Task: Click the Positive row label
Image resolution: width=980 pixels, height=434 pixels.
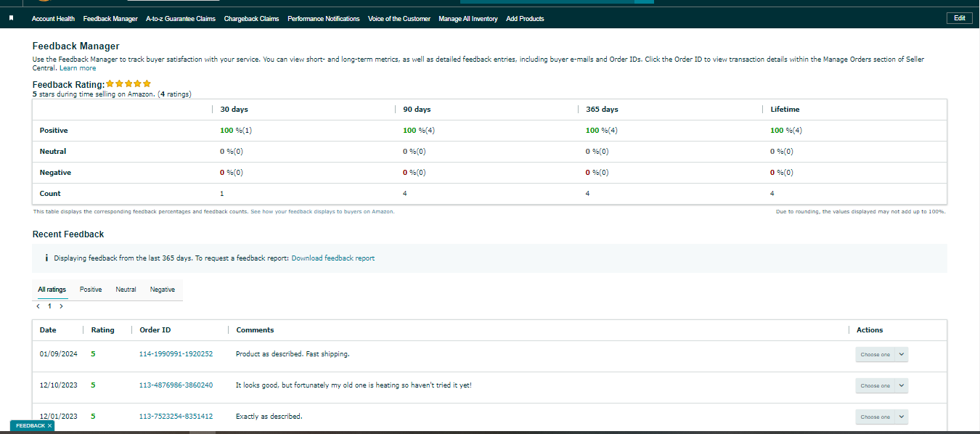Action: tap(54, 131)
